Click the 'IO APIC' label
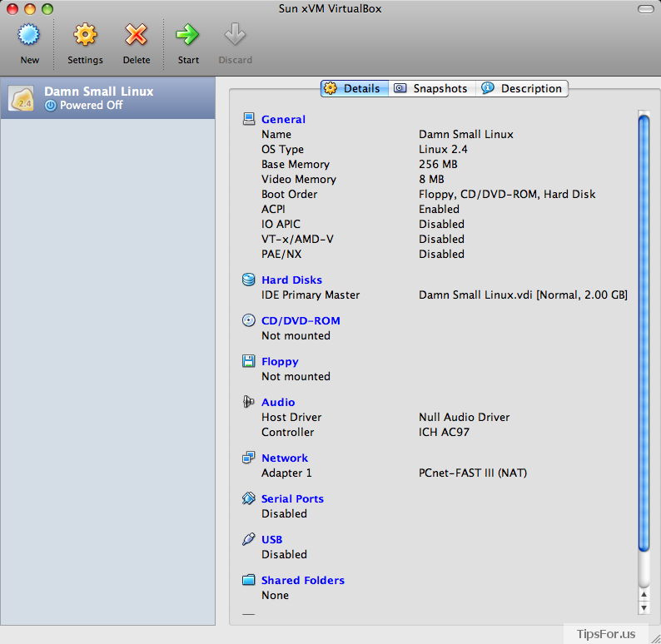Viewport: 661px width, 644px height. pyautogui.click(x=281, y=224)
